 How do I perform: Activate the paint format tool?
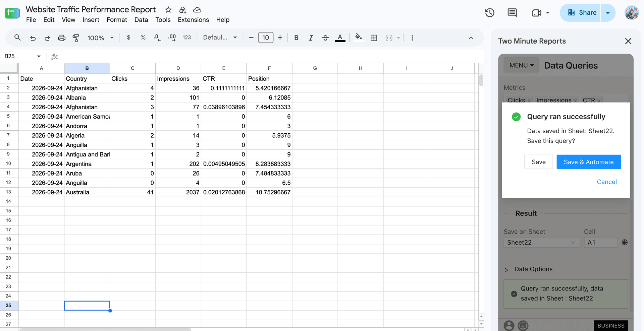(x=76, y=38)
